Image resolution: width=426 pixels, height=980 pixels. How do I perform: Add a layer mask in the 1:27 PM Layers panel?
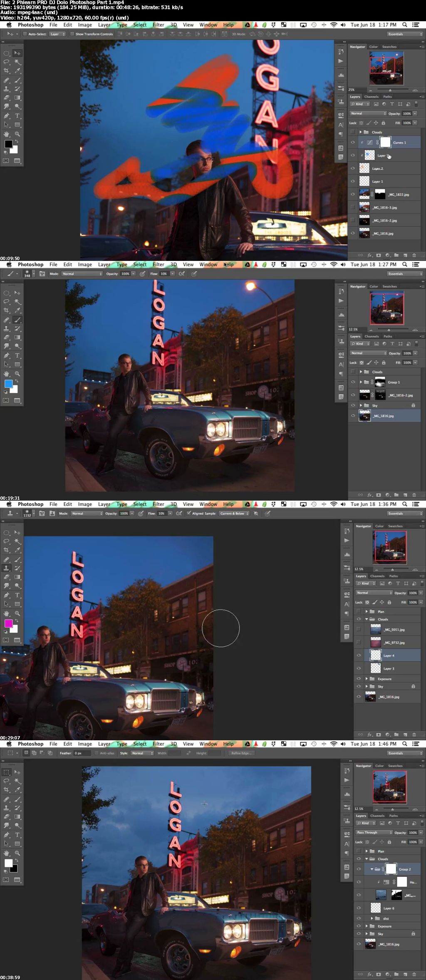coord(379,495)
